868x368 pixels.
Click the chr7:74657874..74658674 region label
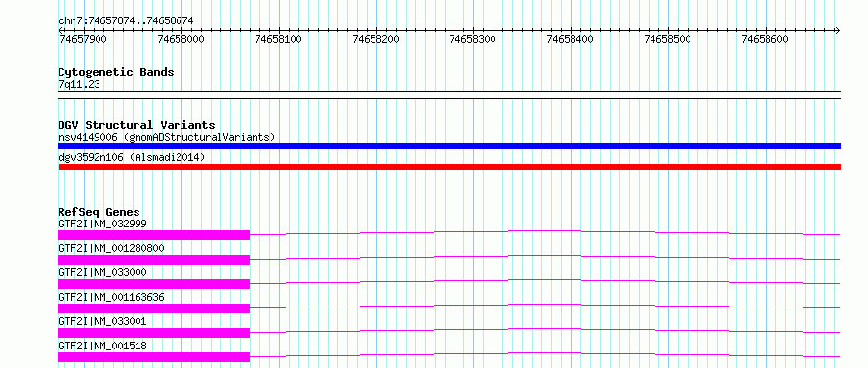[x=126, y=20]
